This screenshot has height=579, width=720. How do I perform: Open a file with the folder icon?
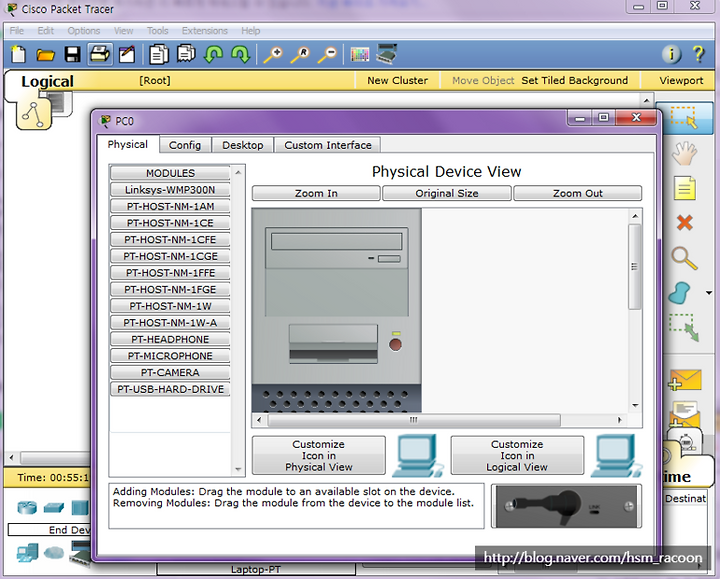pyautogui.click(x=45, y=55)
